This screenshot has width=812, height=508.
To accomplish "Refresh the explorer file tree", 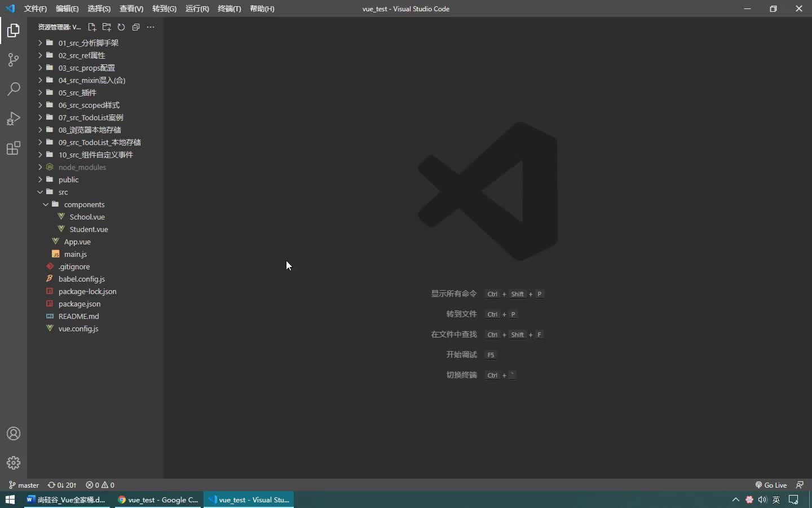I will [121, 27].
